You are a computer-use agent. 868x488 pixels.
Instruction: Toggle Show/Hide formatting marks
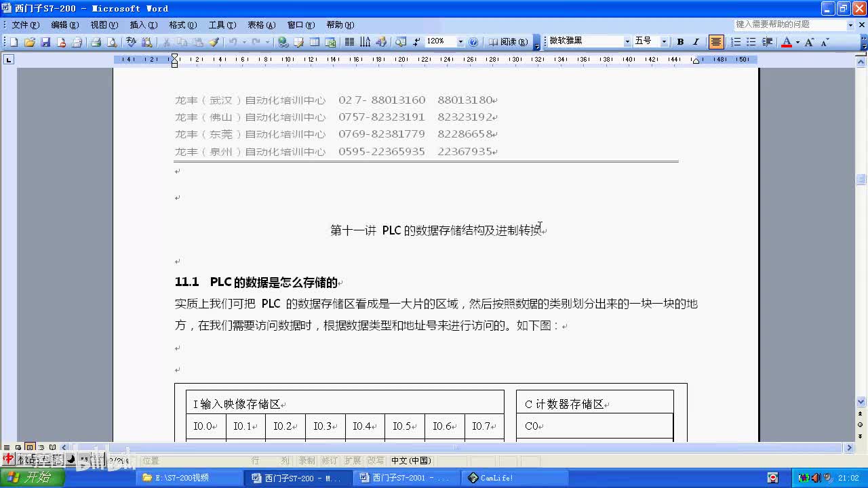(416, 42)
